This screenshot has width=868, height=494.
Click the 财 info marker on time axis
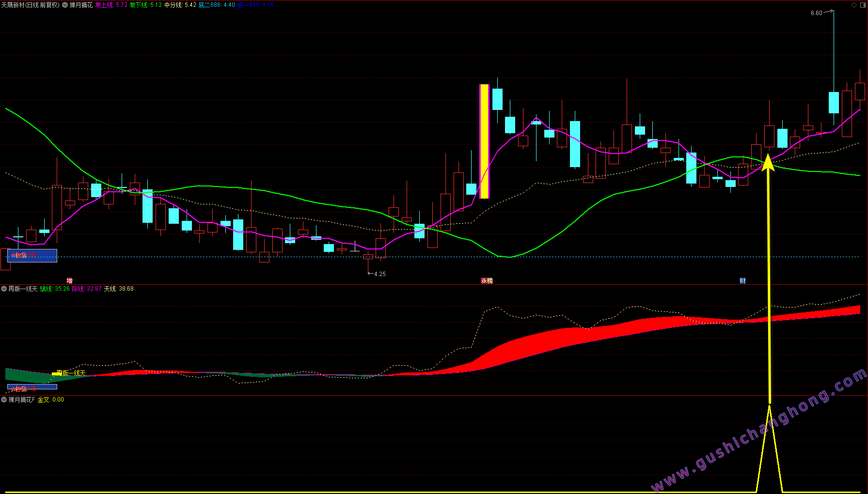742,281
